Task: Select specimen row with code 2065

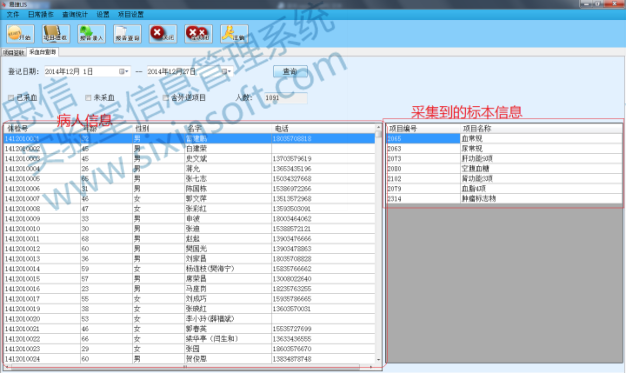Action: (504, 139)
